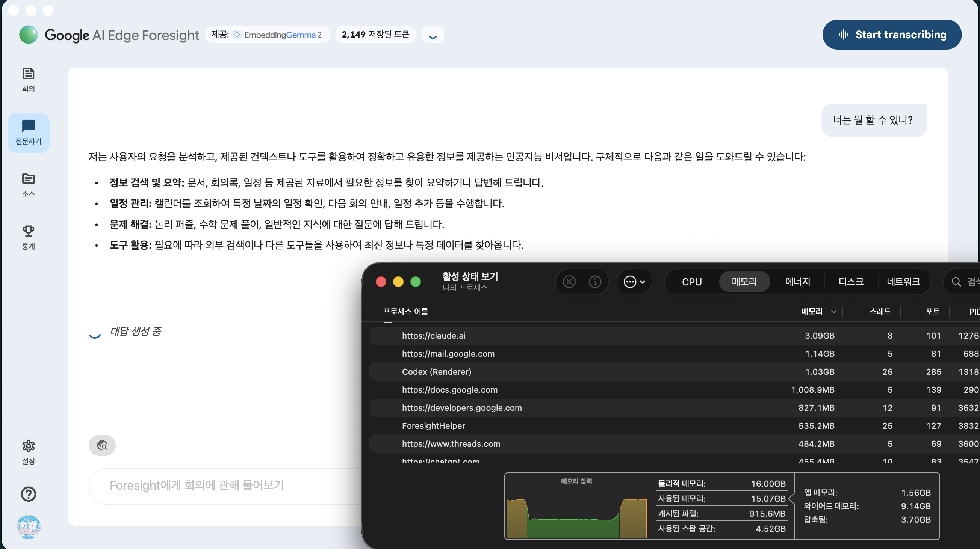Screen dimensions: 980x549
Task: Click the Start transcribing button
Action: point(892,35)
